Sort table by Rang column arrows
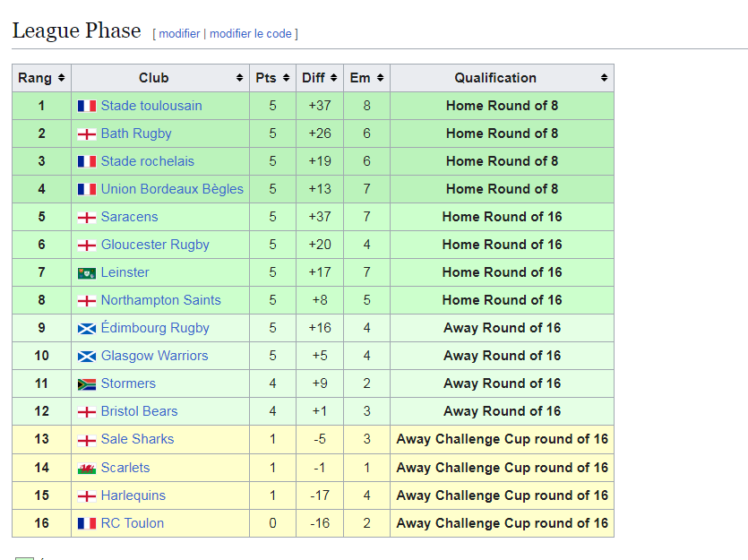 (61, 78)
